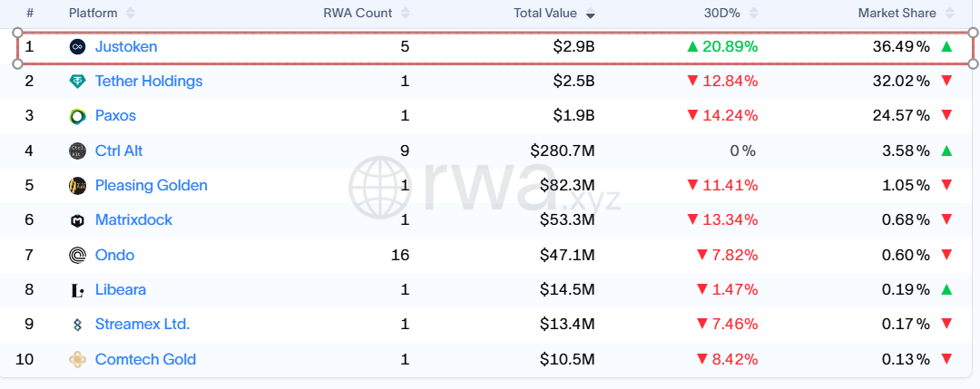Image resolution: width=980 pixels, height=389 pixels.
Task: Open the Justoken platform link
Action: (x=126, y=46)
